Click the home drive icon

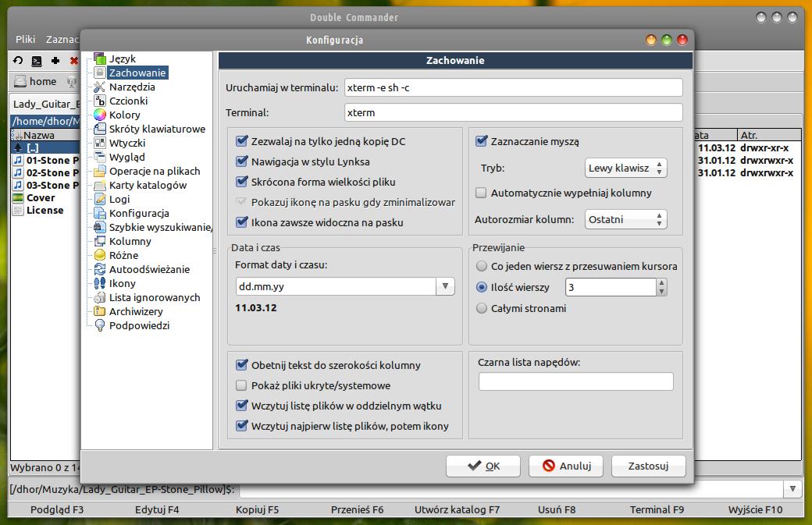click(20, 81)
